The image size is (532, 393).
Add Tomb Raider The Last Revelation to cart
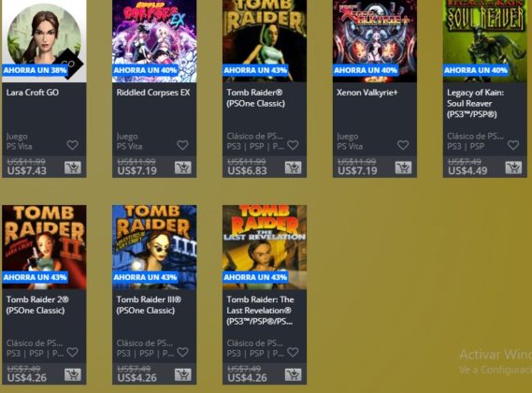coord(294,374)
